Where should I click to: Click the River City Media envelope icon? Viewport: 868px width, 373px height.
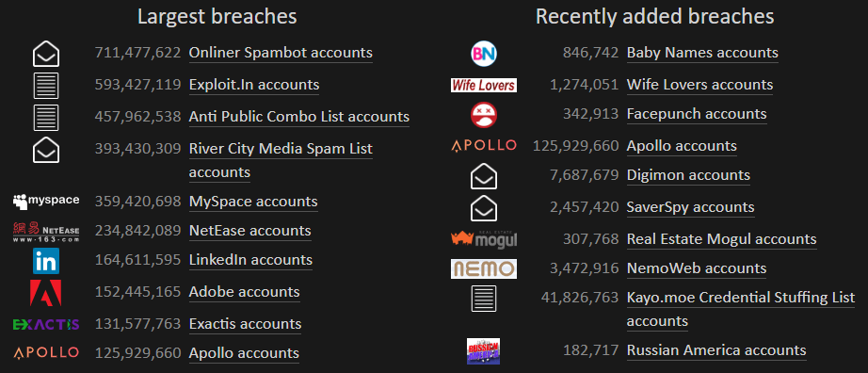46,150
